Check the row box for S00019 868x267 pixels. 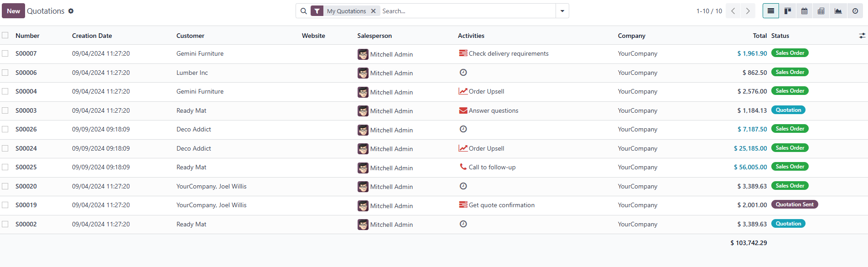point(5,205)
